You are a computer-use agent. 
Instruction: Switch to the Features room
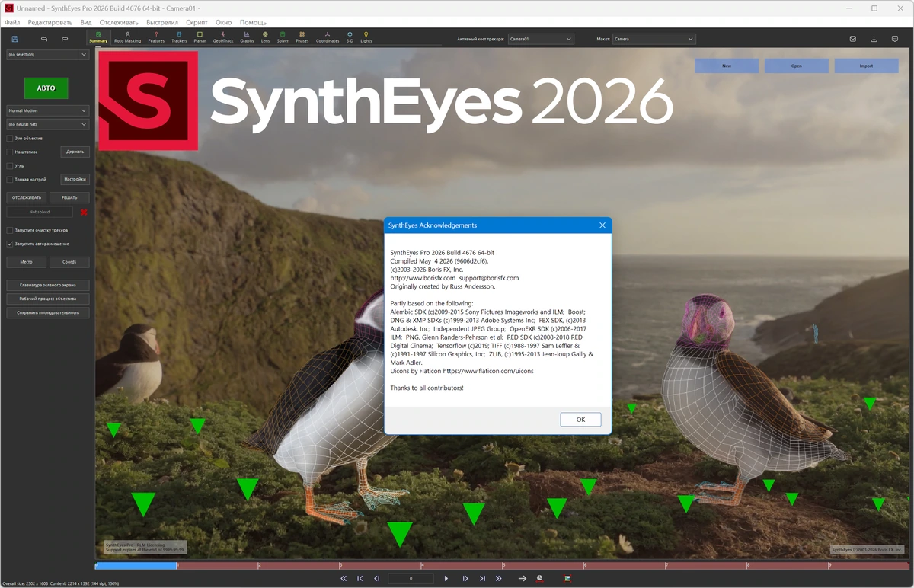(156, 37)
